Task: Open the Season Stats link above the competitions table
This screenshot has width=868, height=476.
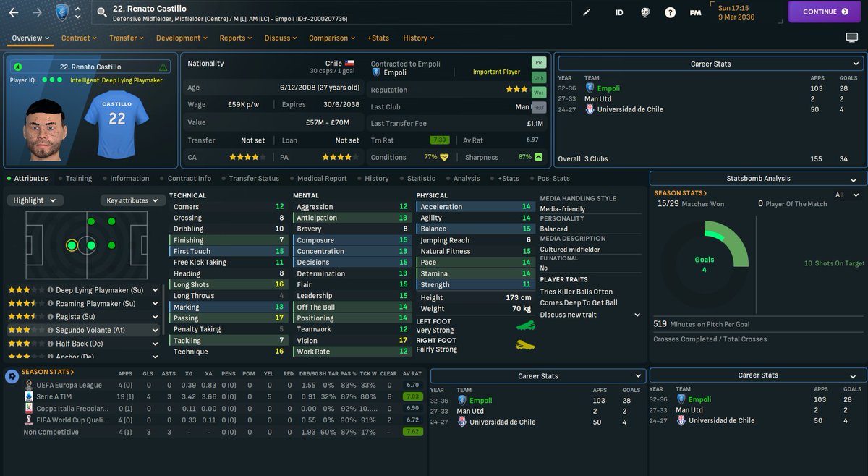Action: tap(47, 372)
